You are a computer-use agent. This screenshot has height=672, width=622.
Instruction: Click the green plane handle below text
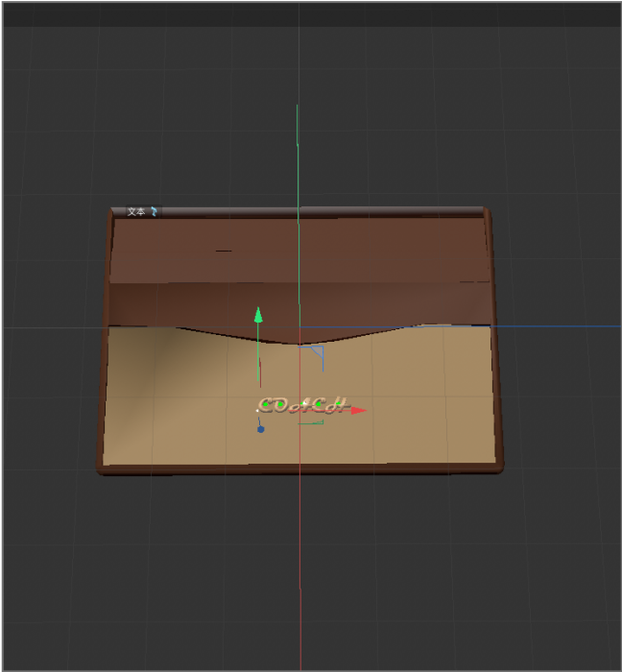click(x=315, y=421)
